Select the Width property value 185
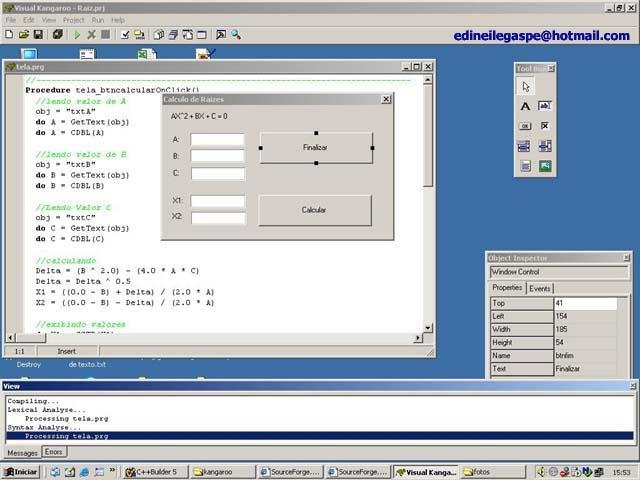The image size is (640, 480). tap(585, 329)
